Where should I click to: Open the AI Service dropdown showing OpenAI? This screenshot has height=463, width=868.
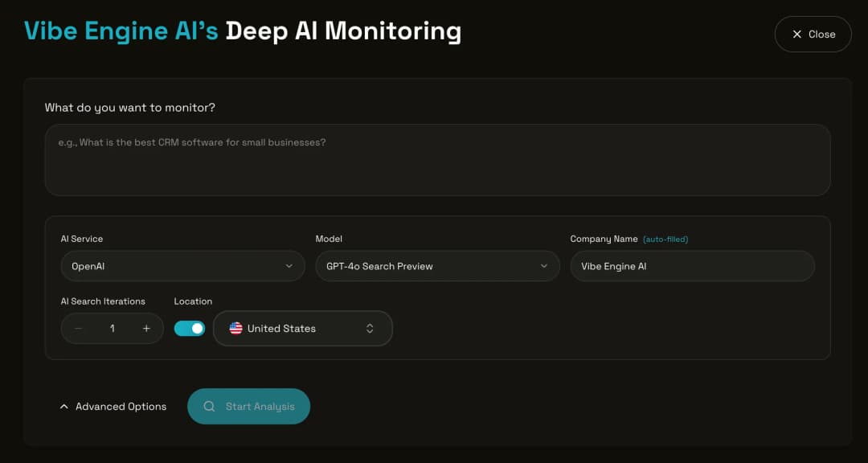pyautogui.click(x=182, y=265)
